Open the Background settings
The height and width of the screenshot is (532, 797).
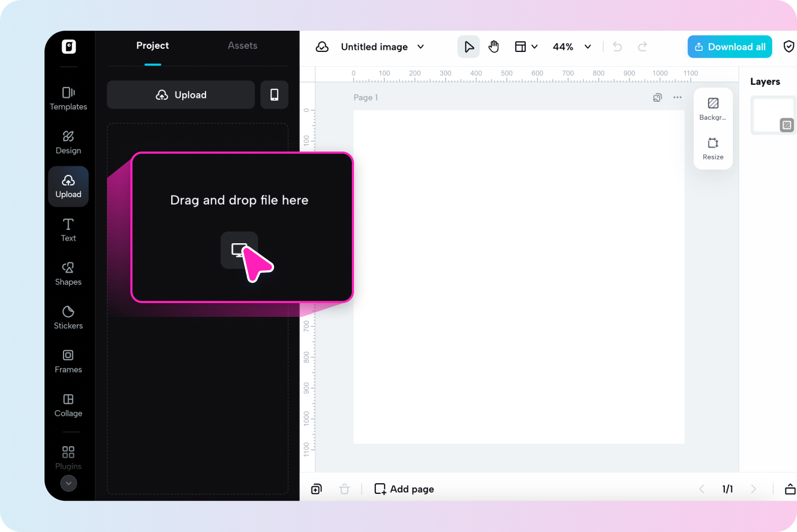pos(713,109)
